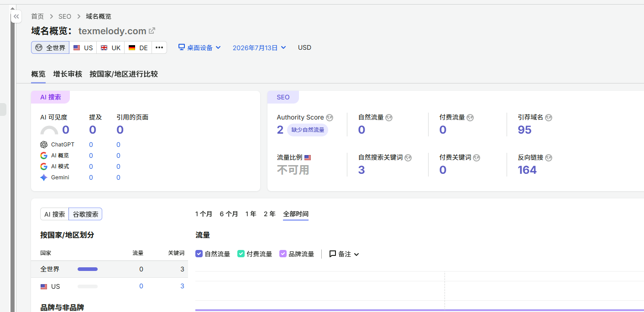This screenshot has width=644, height=312.
Task: Switch to 按国家/地区进行比较 tab
Action: (x=124, y=74)
